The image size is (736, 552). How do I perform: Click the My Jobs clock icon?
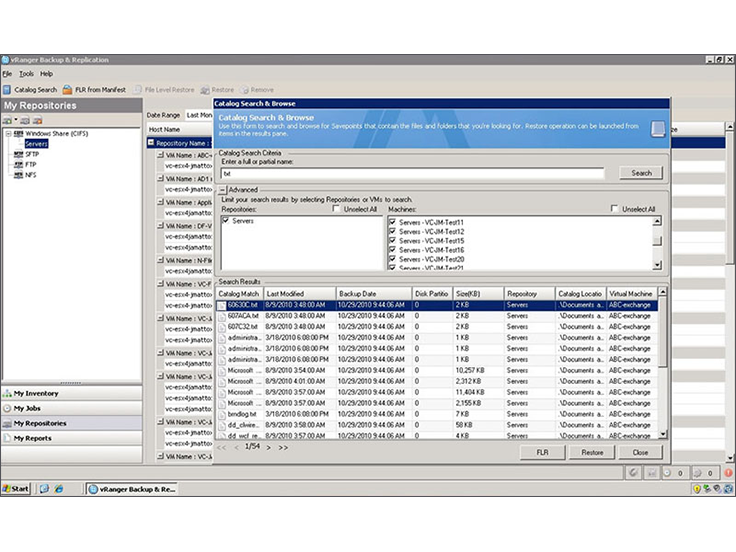7,408
